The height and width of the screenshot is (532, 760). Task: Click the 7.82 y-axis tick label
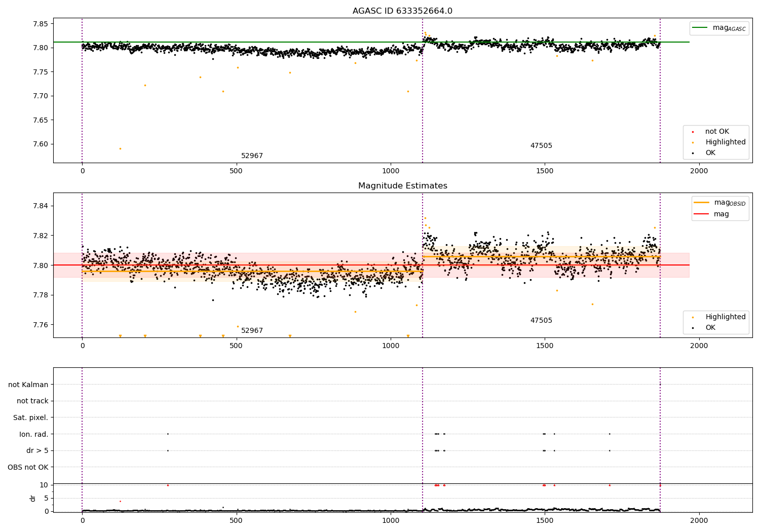(x=40, y=236)
